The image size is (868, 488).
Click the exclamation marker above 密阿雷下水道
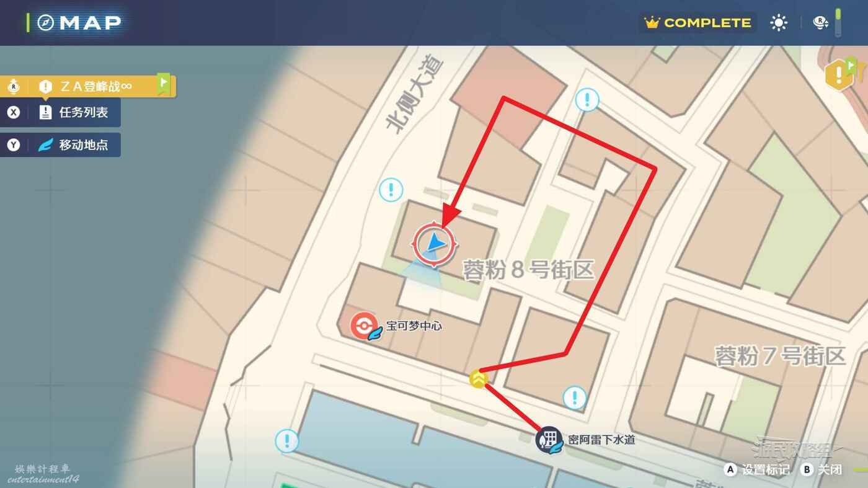[574, 397]
